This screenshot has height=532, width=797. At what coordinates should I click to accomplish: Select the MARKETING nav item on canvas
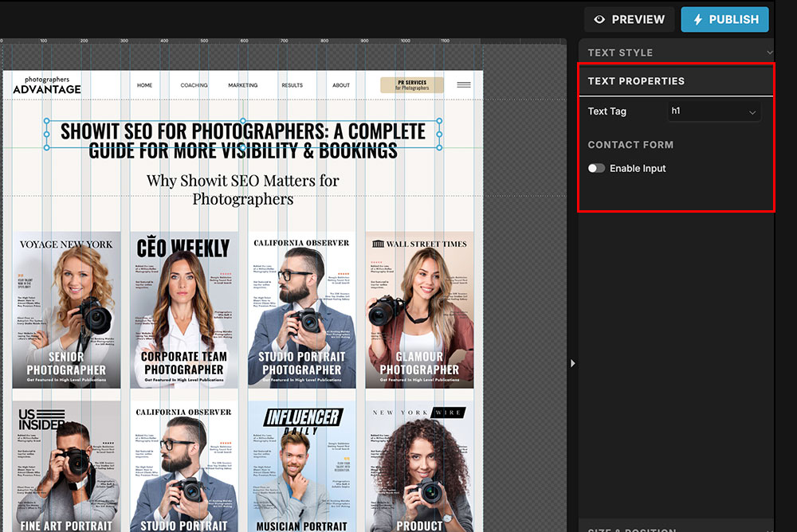coord(243,85)
